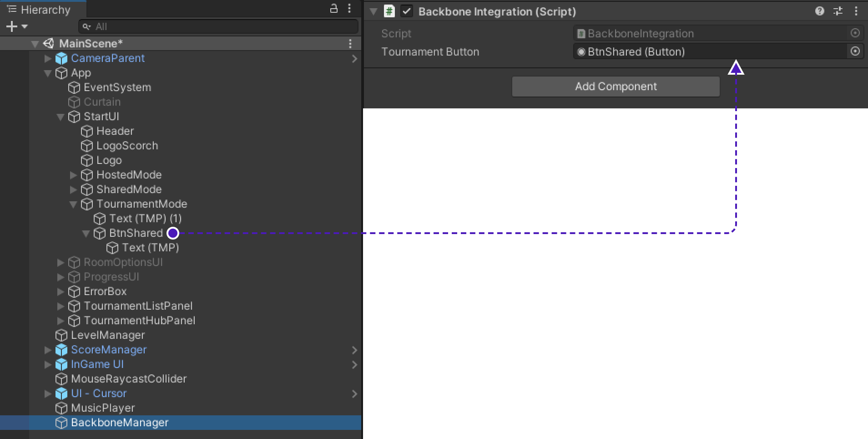Image resolution: width=868 pixels, height=439 pixels.
Task: Collapse the TournamentMode tree node
Action: (x=73, y=204)
